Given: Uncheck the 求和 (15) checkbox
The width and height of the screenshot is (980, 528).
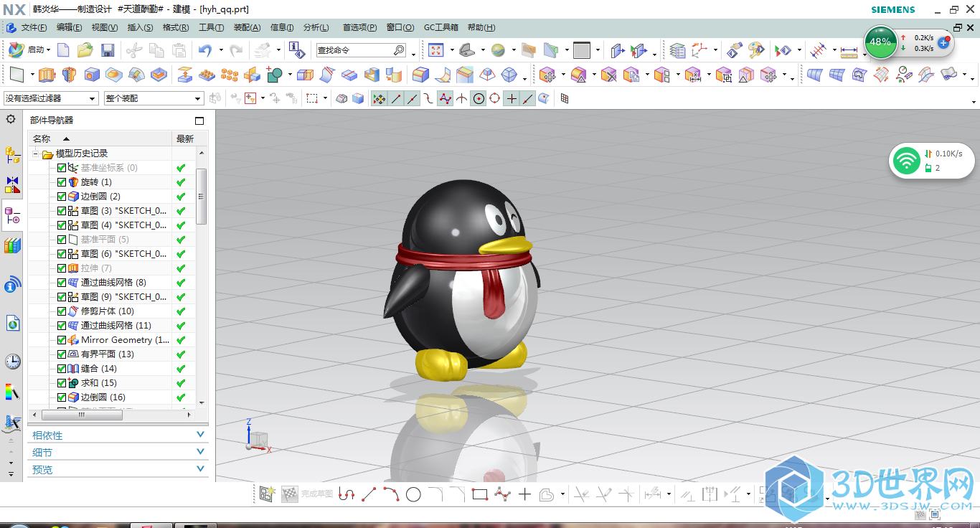Looking at the screenshot, I should point(62,383).
